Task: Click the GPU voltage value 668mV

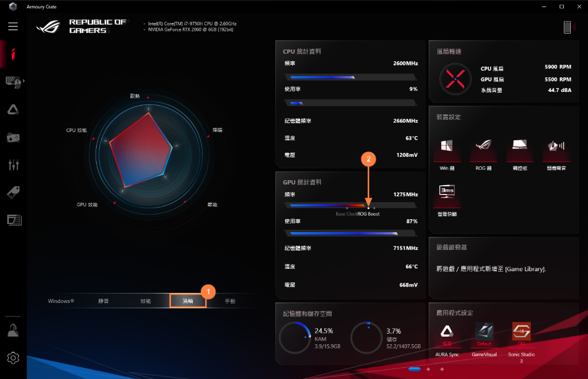Action: (x=408, y=285)
